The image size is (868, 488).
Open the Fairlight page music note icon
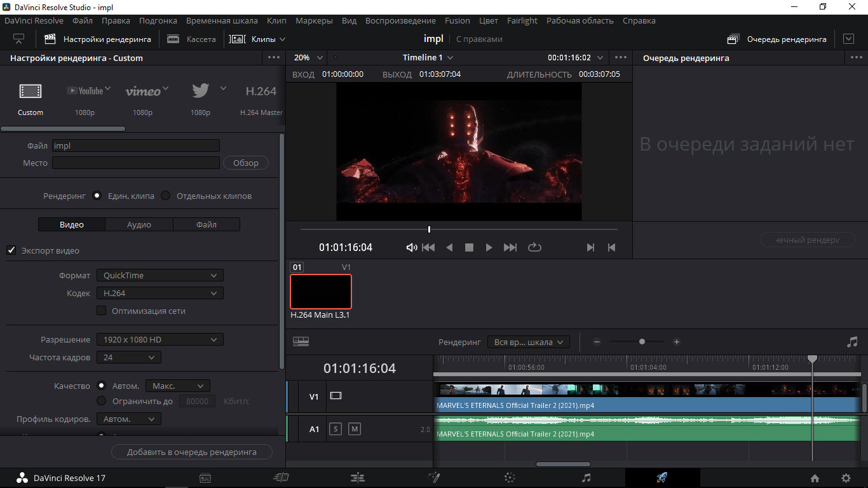tap(587, 478)
